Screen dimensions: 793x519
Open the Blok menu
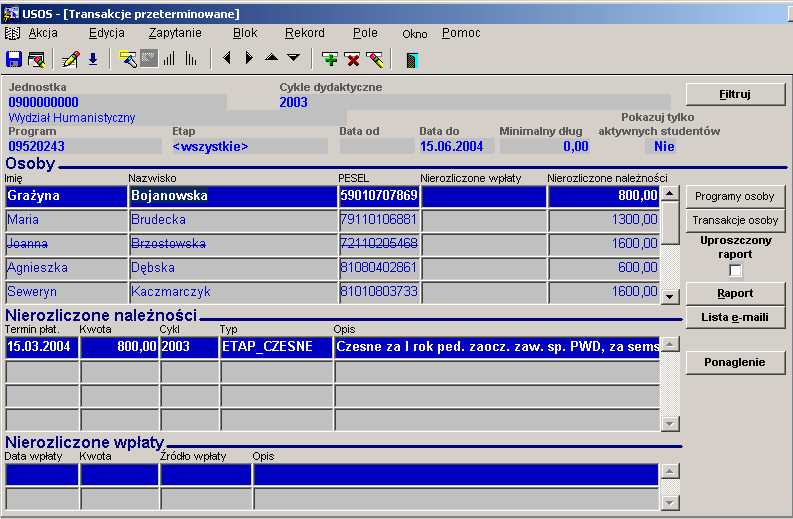[x=245, y=33]
